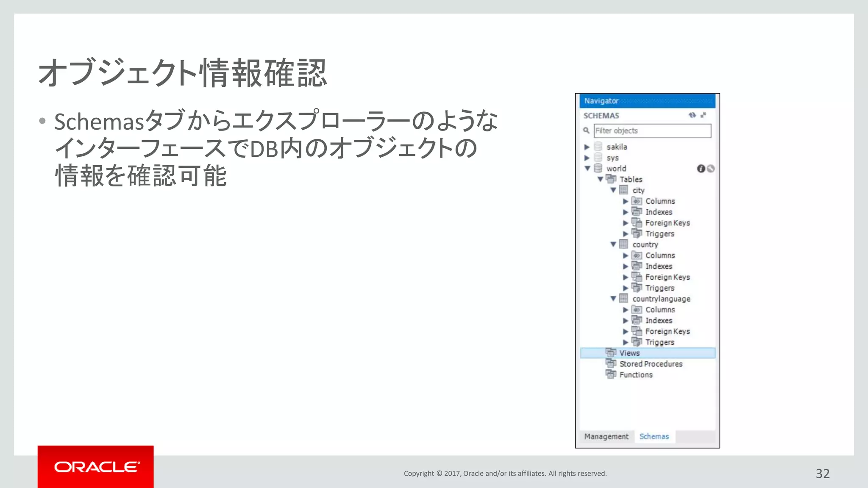
Task: Click the expand panel icon beside SCHEMAS
Action: [704, 115]
